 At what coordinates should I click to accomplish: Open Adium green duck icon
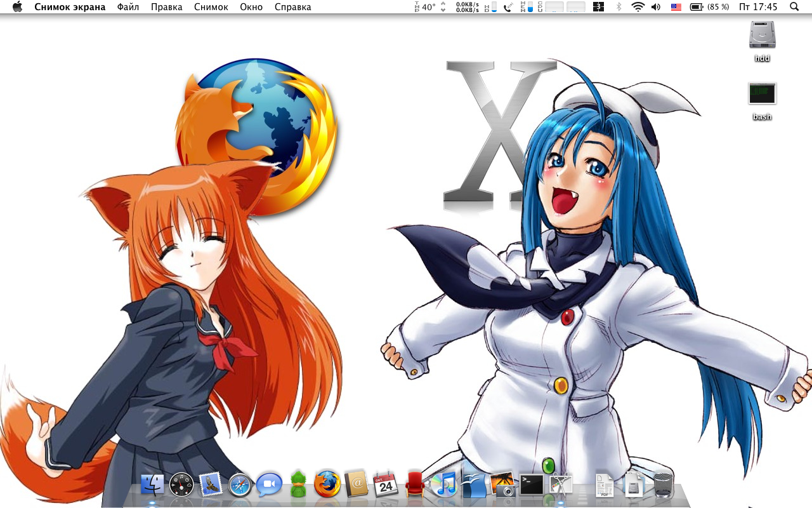(298, 485)
